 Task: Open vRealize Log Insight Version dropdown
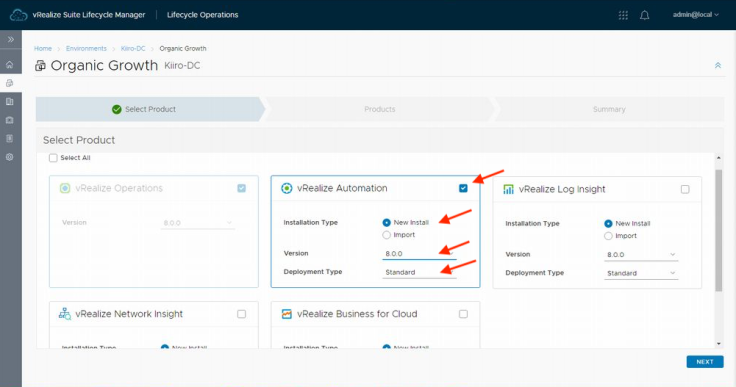click(641, 255)
